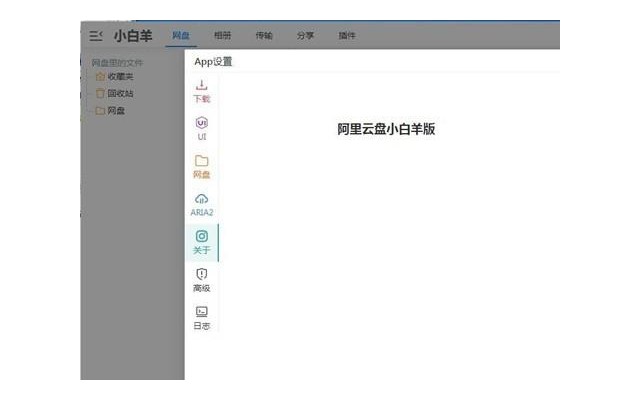Click the App设置 dialog title
The width and height of the screenshot is (640, 400).
(213, 62)
